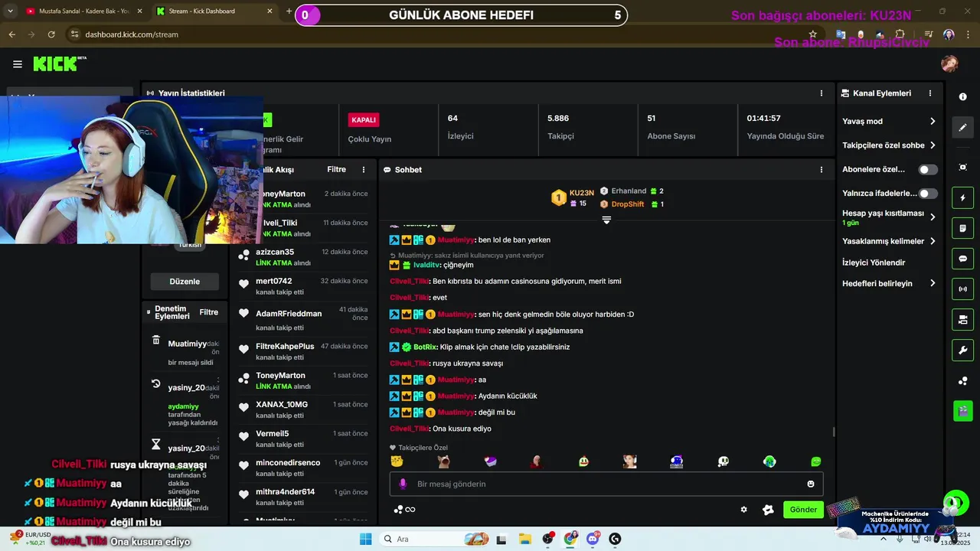Reload the page
980x551 pixels.
[51, 34]
